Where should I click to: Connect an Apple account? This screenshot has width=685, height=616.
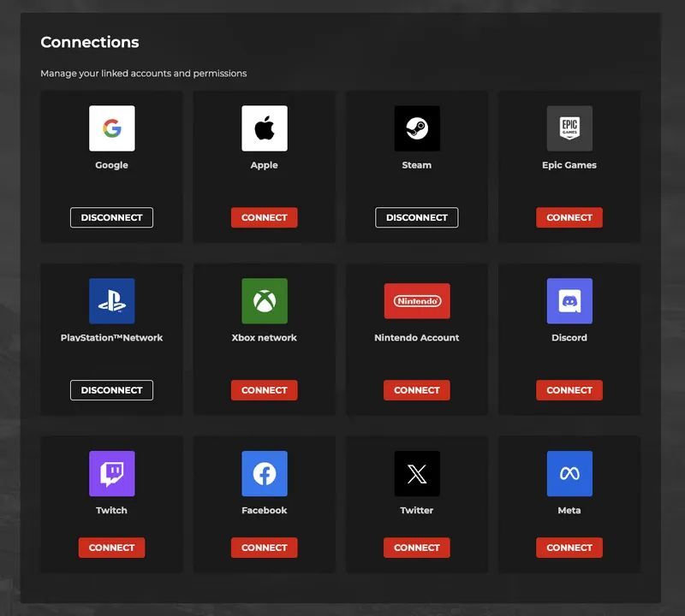[x=265, y=217]
